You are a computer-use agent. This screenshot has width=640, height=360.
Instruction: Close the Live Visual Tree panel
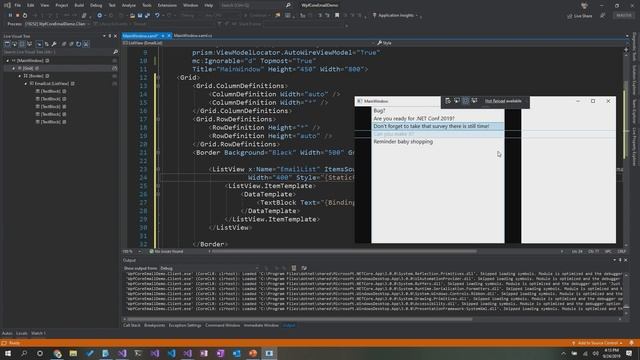click(115, 36)
